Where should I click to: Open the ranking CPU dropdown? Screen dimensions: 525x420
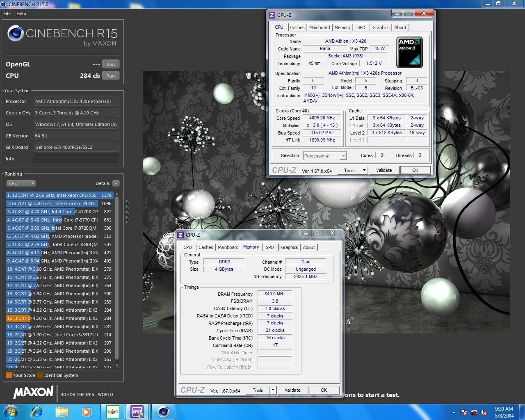[x=21, y=183]
